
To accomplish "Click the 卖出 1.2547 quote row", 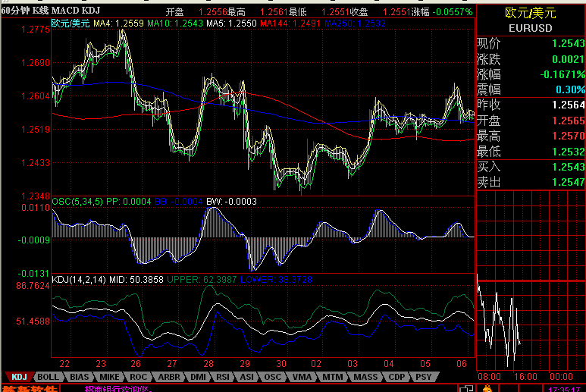I will point(531,182).
